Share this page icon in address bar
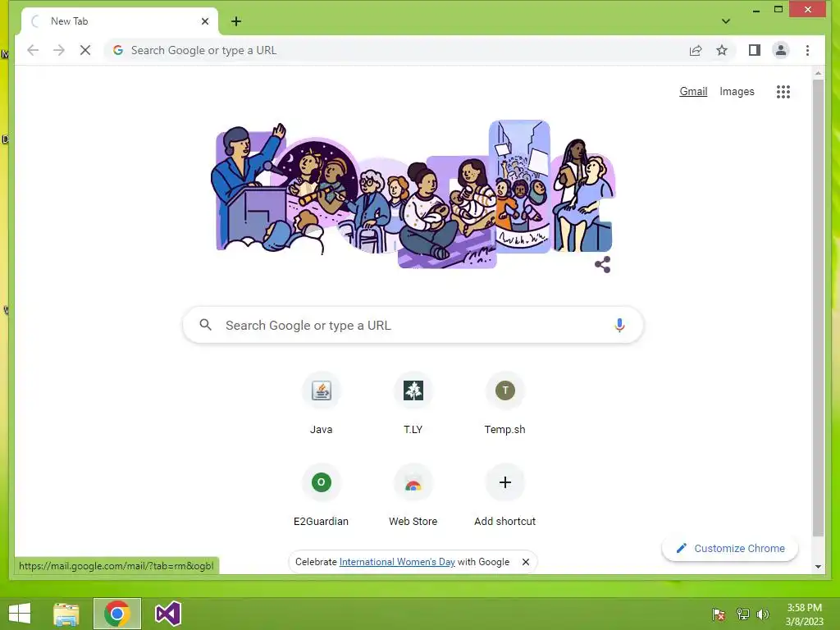 pyautogui.click(x=696, y=50)
